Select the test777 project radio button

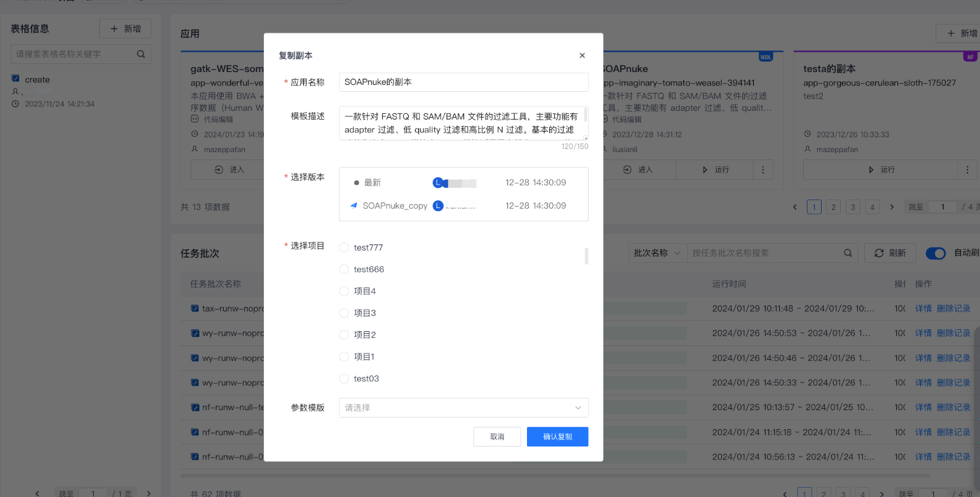pyautogui.click(x=344, y=248)
